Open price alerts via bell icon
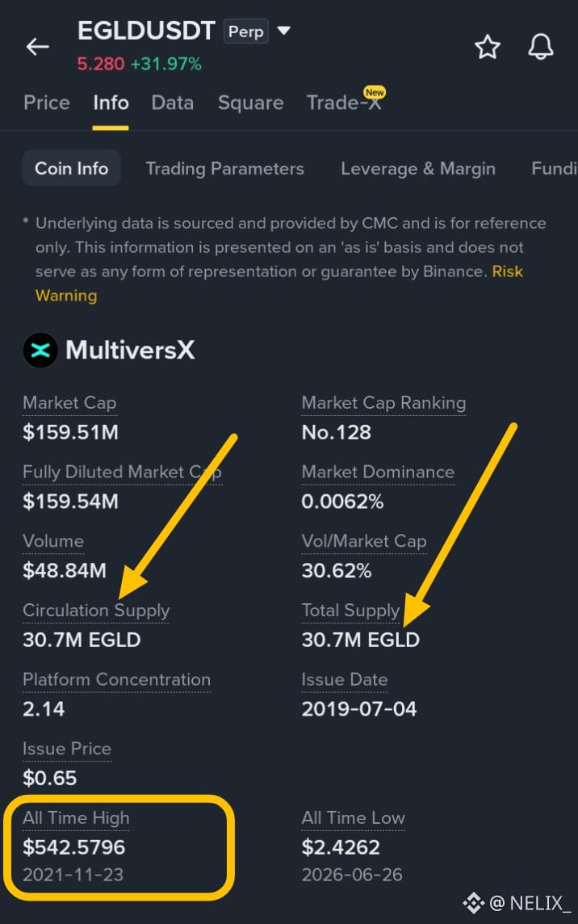The height and width of the screenshot is (924, 578). 540,47
